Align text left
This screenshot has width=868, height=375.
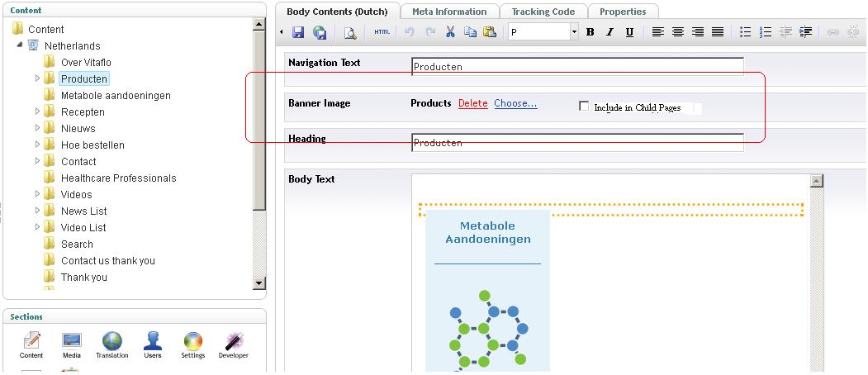(x=657, y=32)
